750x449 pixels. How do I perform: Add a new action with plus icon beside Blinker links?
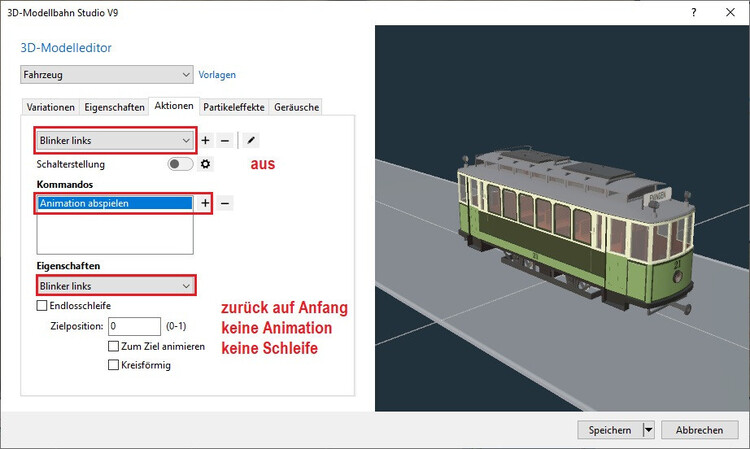pos(205,140)
